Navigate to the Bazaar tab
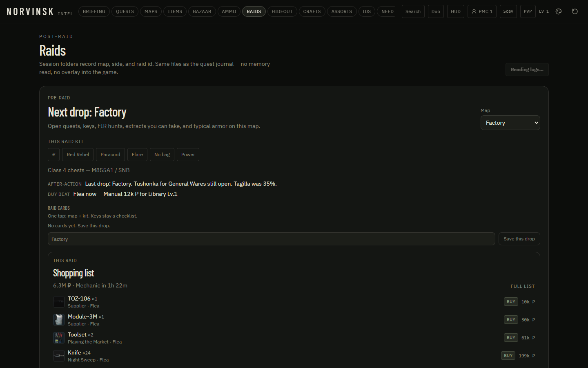588x368 pixels. point(202,11)
